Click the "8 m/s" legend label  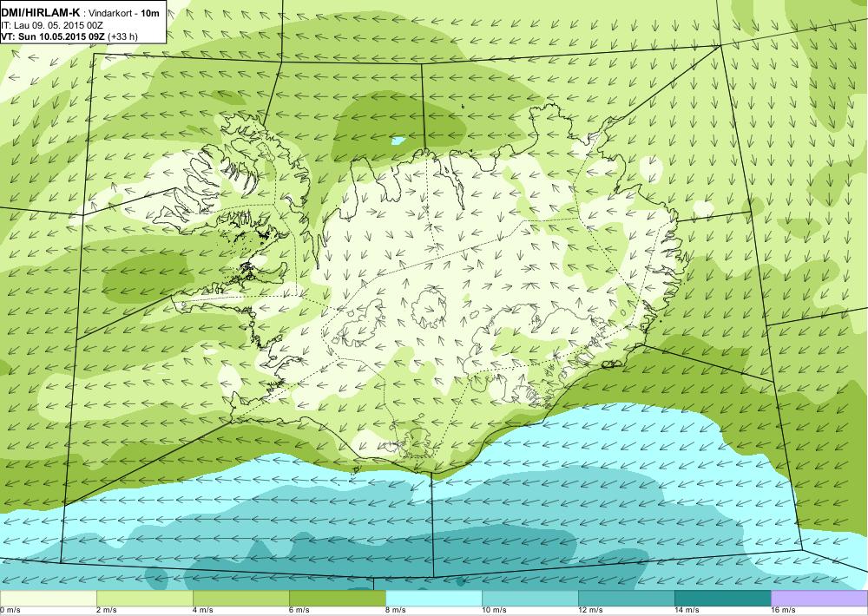click(396, 611)
